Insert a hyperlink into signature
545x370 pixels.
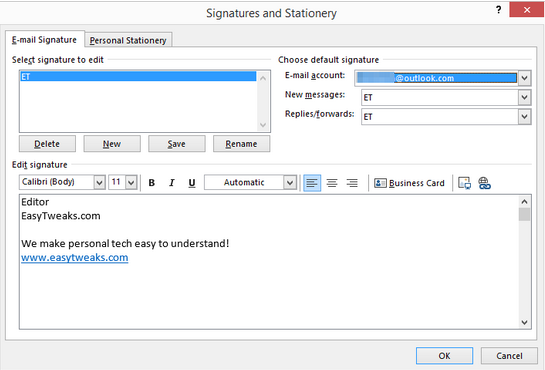pos(484,183)
